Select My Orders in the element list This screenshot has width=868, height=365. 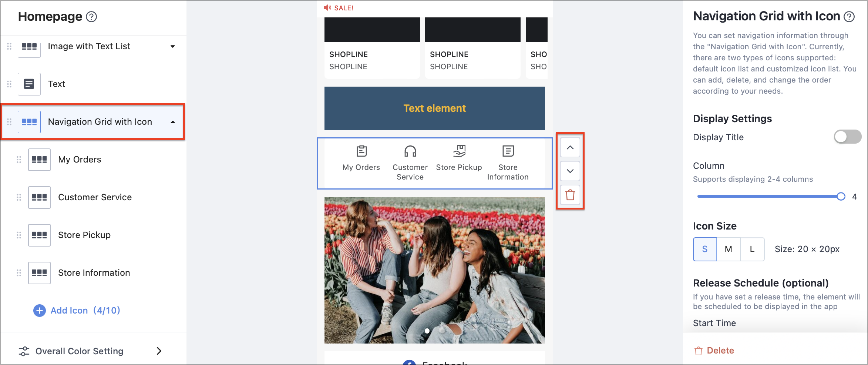tap(80, 160)
